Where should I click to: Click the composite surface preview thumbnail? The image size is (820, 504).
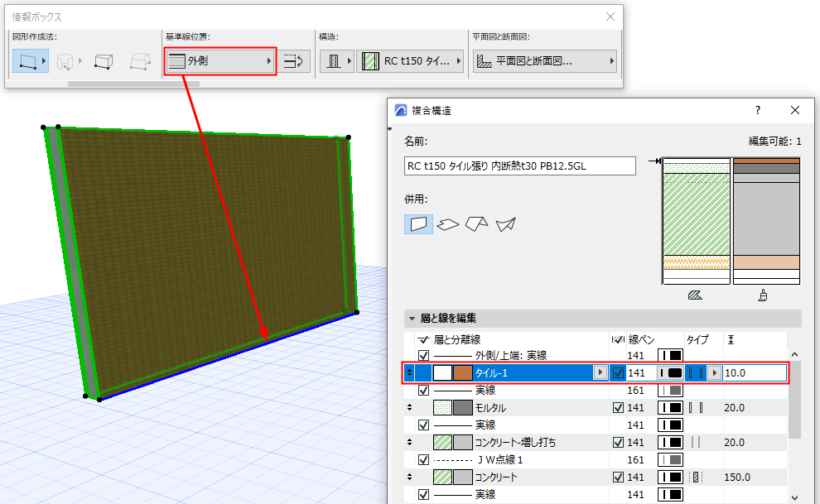click(767, 222)
